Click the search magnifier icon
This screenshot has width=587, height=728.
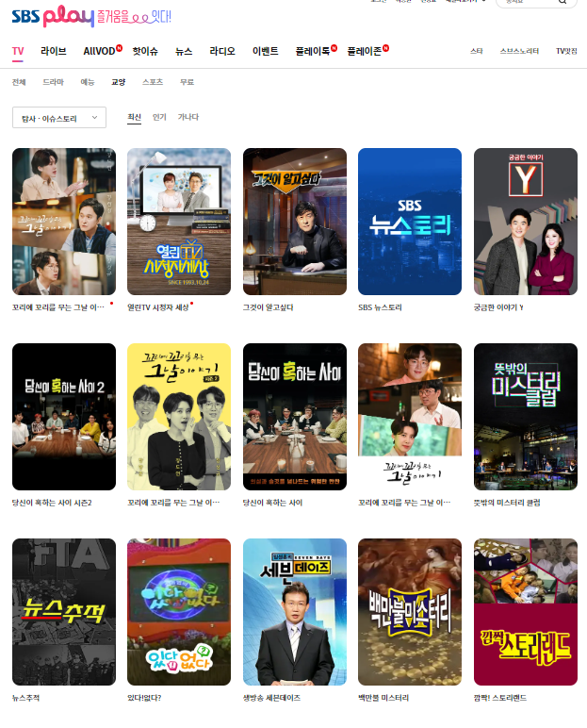pos(563,2)
